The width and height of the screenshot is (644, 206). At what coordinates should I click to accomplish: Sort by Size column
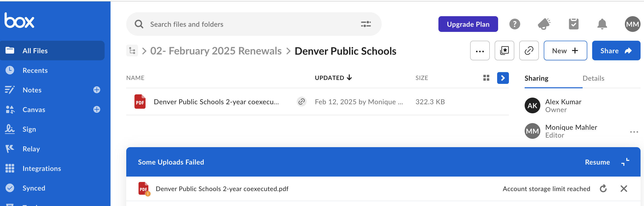(x=422, y=78)
